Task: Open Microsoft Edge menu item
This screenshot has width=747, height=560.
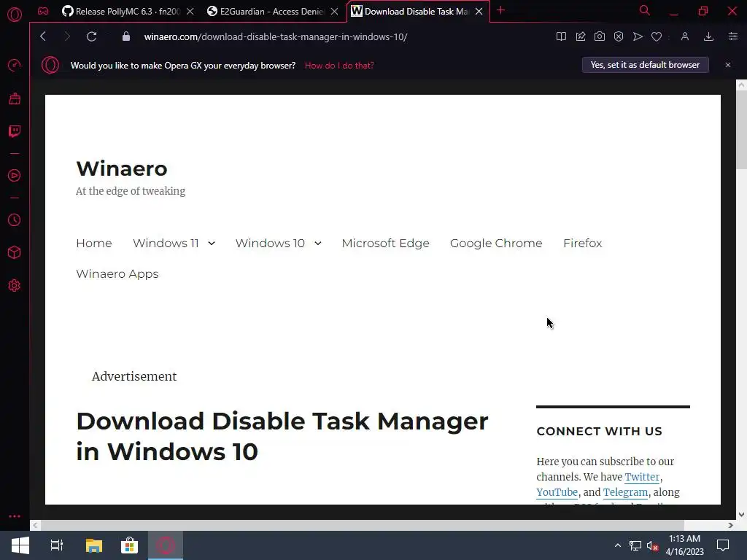Action: pyautogui.click(x=385, y=244)
